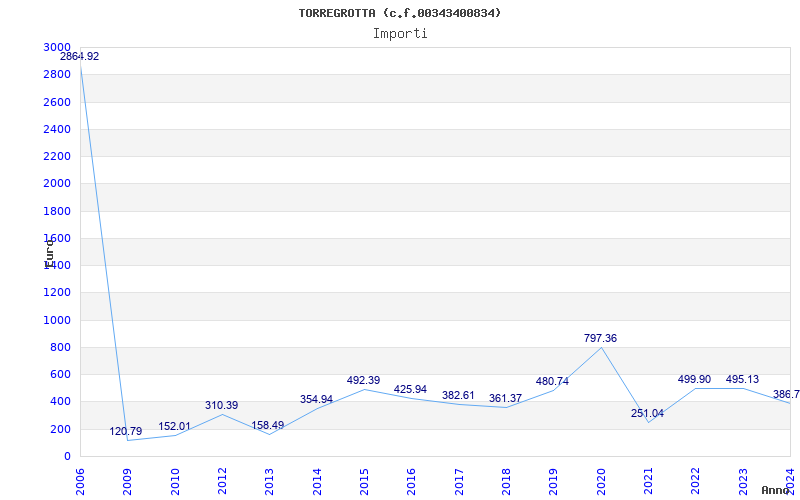The height and width of the screenshot is (500, 800).
Task: Click the 2015 x-axis year label
Action: coord(364,482)
